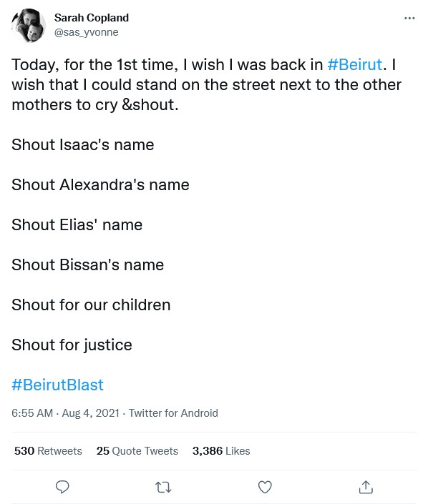Screen dimensions: 428x504
Task: Click the 'Shout Isaac's name' line
Action: click(x=83, y=144)
